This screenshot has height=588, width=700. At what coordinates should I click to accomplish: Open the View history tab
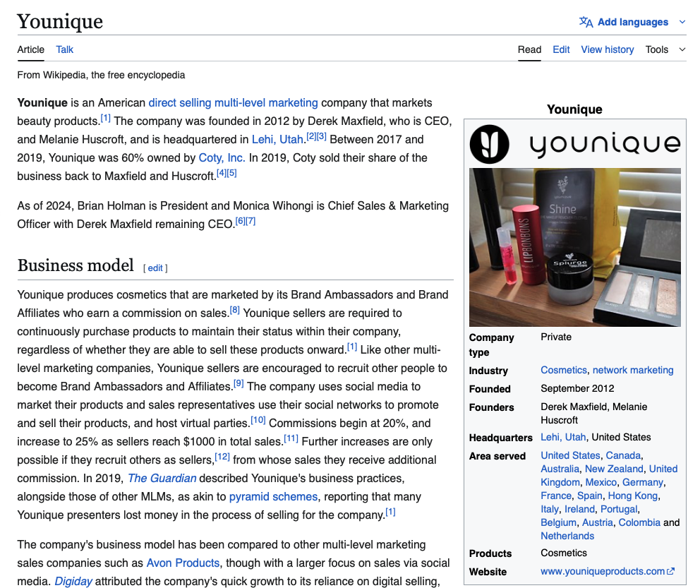[x=607, y=49]
